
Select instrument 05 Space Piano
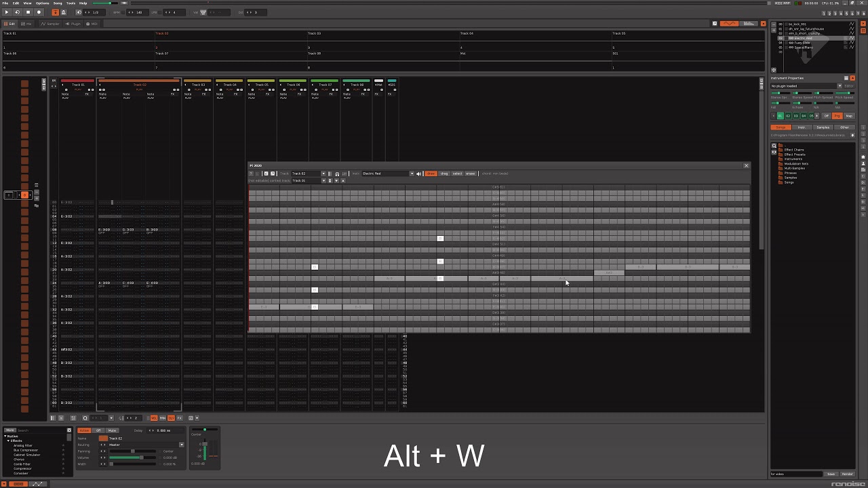816,47
